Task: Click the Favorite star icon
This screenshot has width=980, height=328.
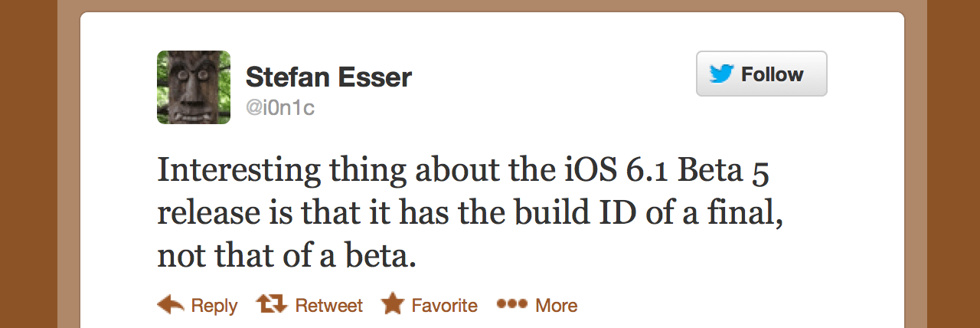Action: (x=393, y=304)
